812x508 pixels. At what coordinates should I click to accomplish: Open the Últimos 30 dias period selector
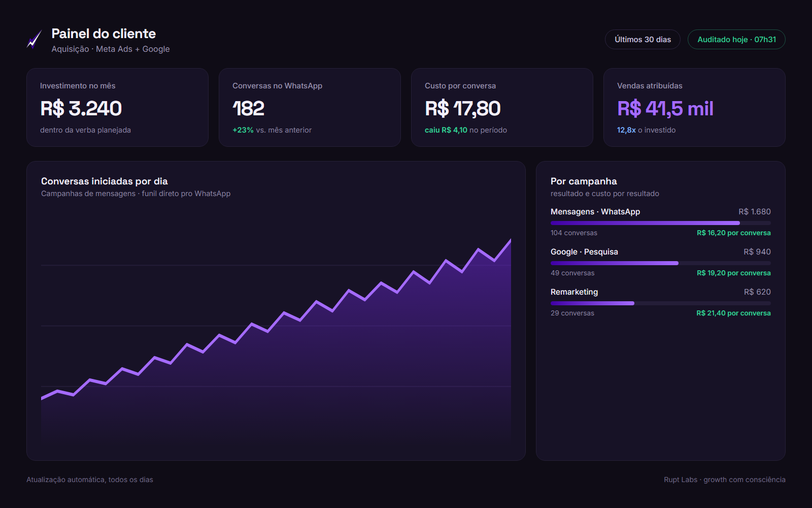click(642, 40)
